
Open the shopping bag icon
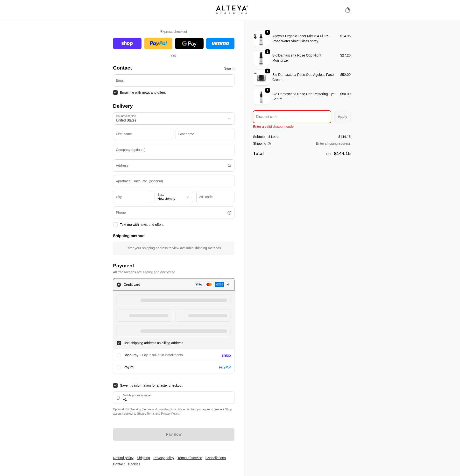[347, 10]
